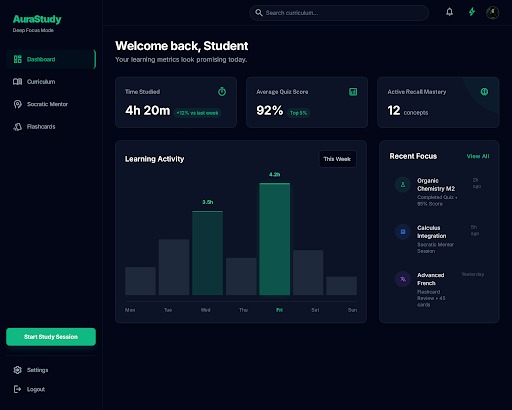Click the blue icon beside Calculus Integration
Viewport: 512px width, 410px height.
pyautogui.click(x=403, y=232)
